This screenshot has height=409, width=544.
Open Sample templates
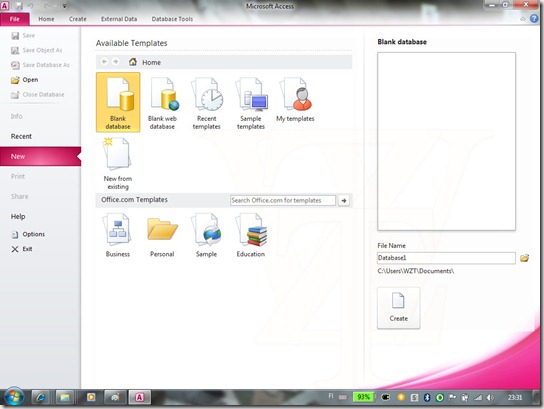tap(251, 103)
